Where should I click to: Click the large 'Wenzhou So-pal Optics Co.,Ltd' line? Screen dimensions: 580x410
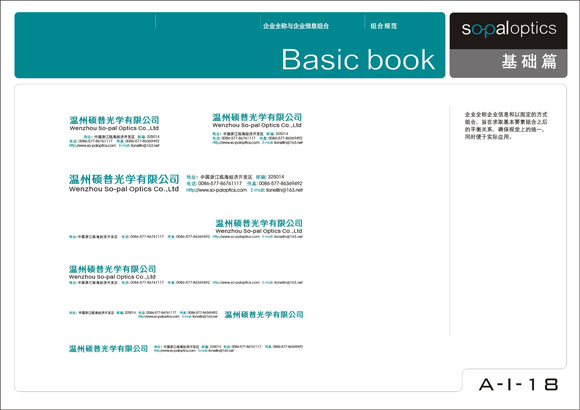point(124,189)
